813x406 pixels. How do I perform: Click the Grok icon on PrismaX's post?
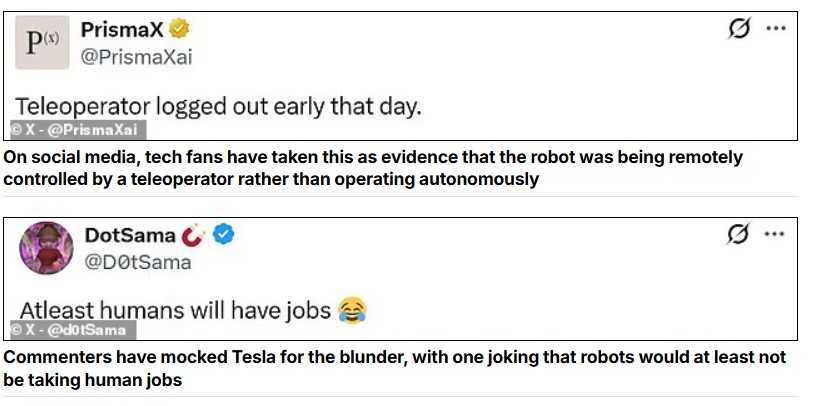[x=739, y=29]
